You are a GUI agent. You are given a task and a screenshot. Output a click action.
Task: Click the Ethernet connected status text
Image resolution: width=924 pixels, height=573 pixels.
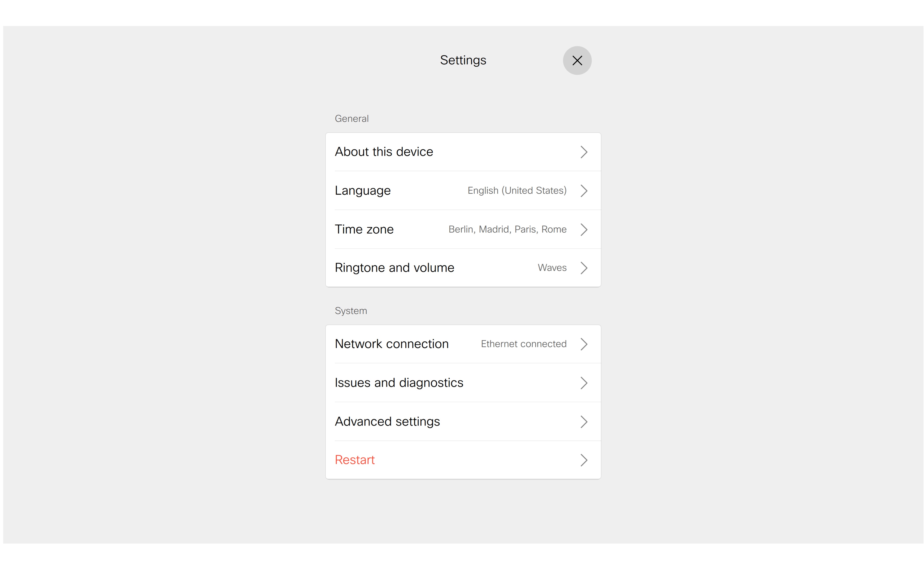click(x=523, y=344)
